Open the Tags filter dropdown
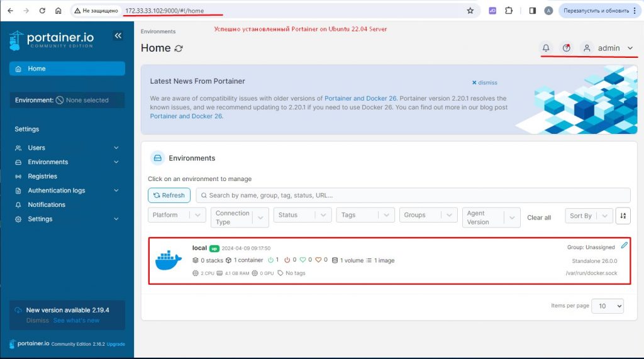Screen dimensions: 644x359 click(x=365, y=215)
